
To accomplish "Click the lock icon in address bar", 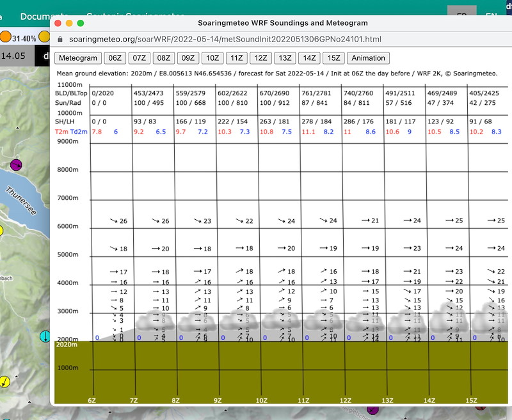I will coord(60,40).
